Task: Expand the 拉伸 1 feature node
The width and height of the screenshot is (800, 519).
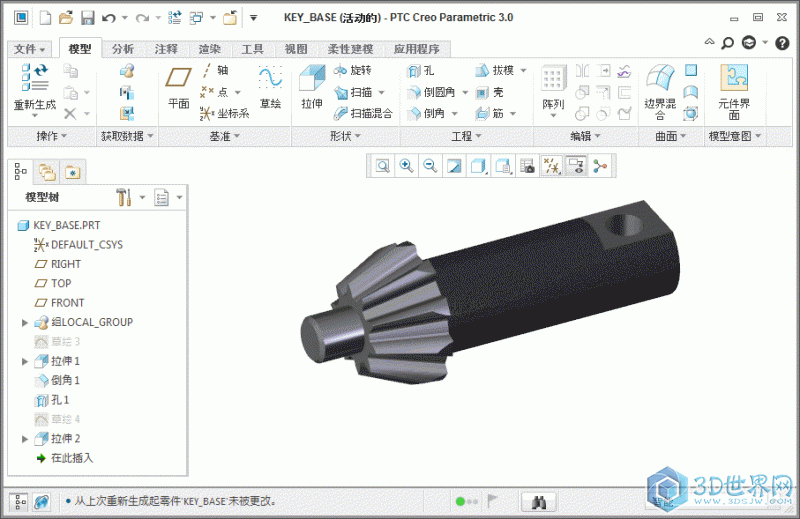Action: point(24,361)
